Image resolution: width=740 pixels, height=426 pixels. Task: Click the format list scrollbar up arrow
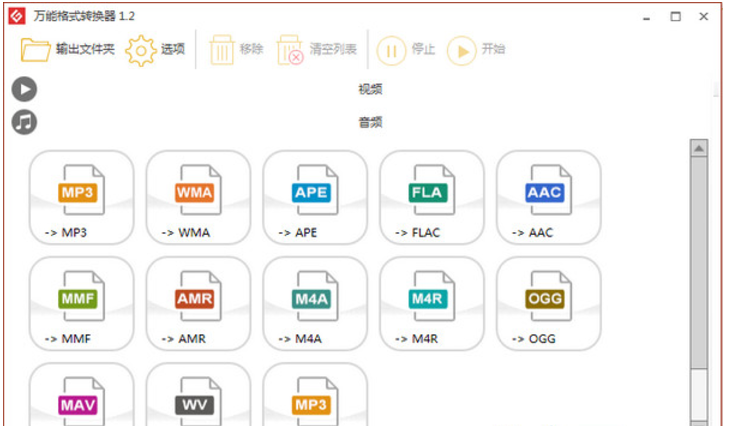(699, 149)
